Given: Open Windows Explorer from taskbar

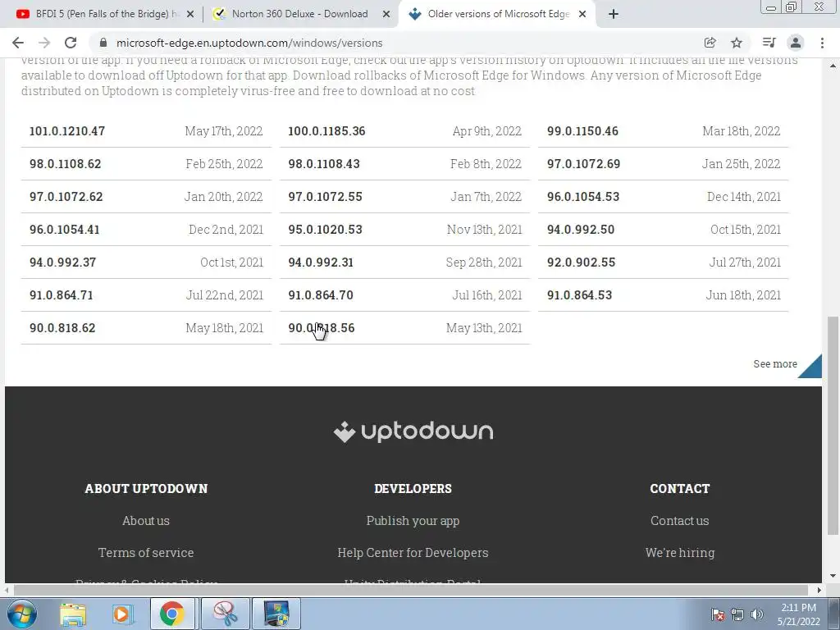Looking at the screenshot, I should [73, 614].
